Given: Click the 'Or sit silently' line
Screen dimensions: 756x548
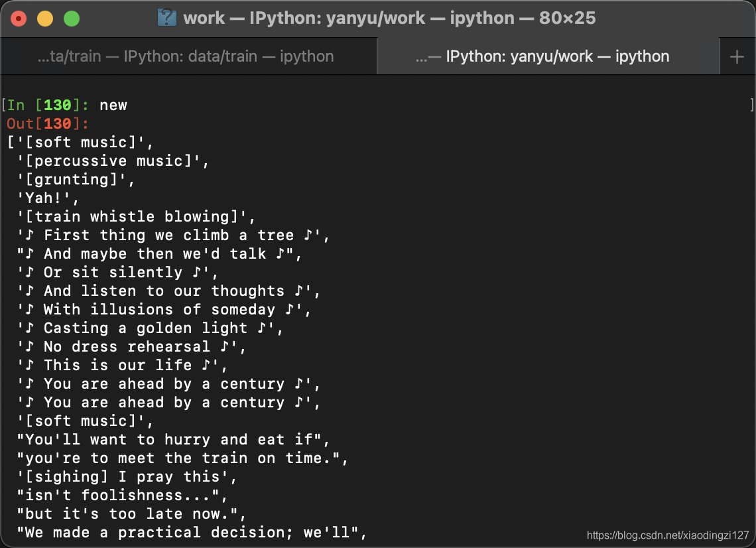Looking at the screenshot, I should click(x=117, y=273).
